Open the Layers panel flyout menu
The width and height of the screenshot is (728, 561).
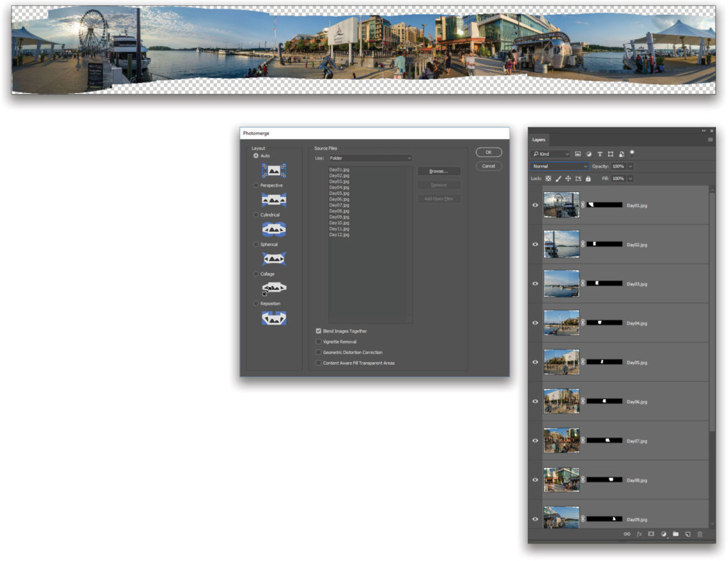(710, 140)
